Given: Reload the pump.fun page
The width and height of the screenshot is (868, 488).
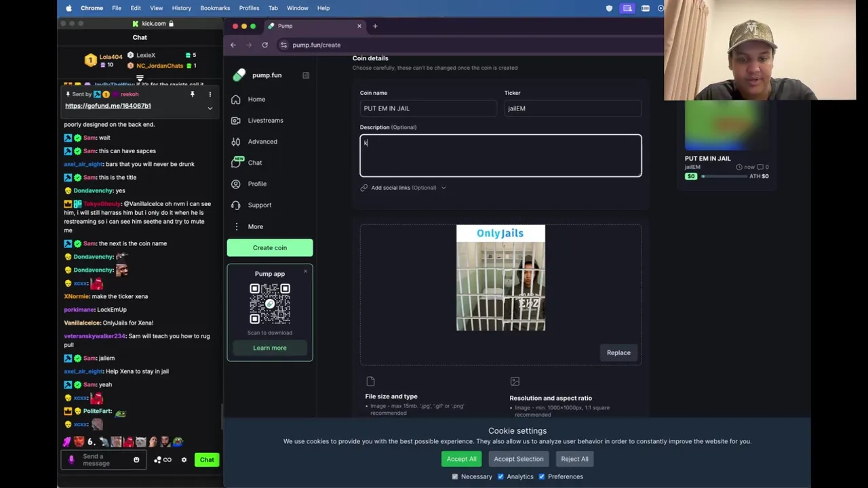Looking at the screenshot, I should click(265, 45).
